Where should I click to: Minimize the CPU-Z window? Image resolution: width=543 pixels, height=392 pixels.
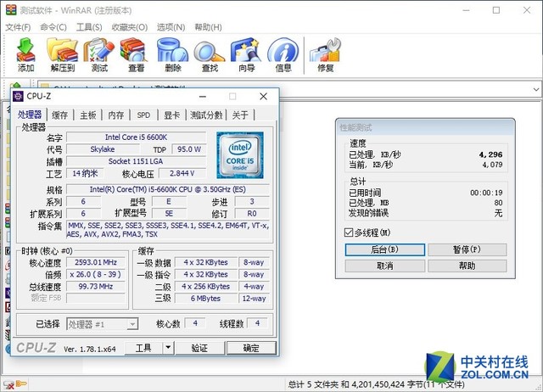click(203, 96)
